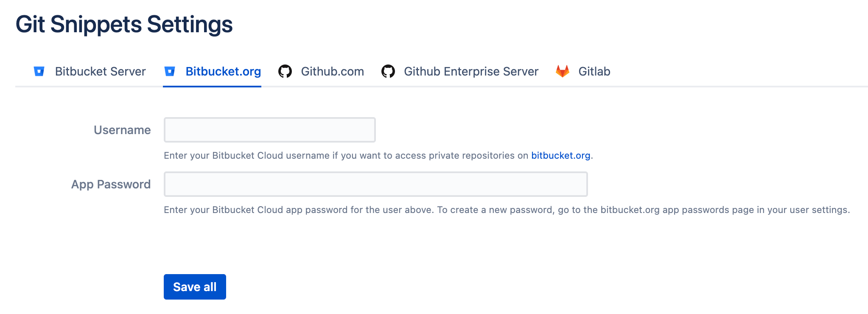Click into the App Password field

pyautogui.click(x=375, y=184)
